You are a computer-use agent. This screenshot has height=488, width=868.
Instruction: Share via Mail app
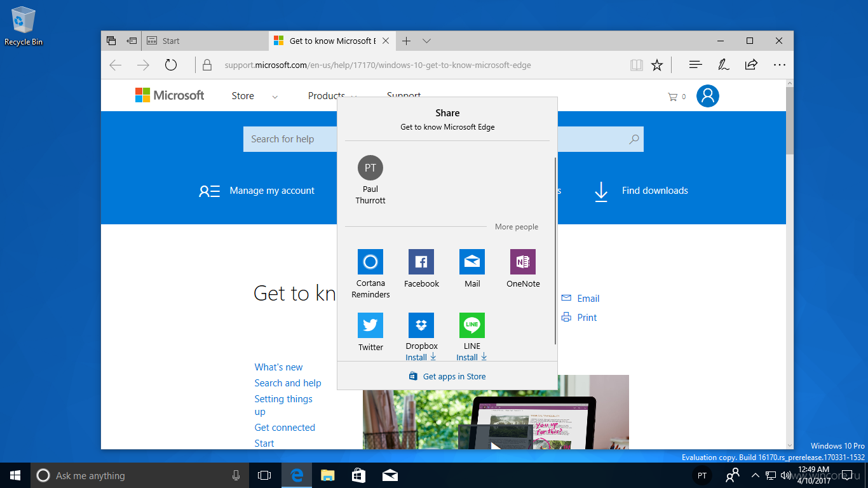(x=472, y=269)
